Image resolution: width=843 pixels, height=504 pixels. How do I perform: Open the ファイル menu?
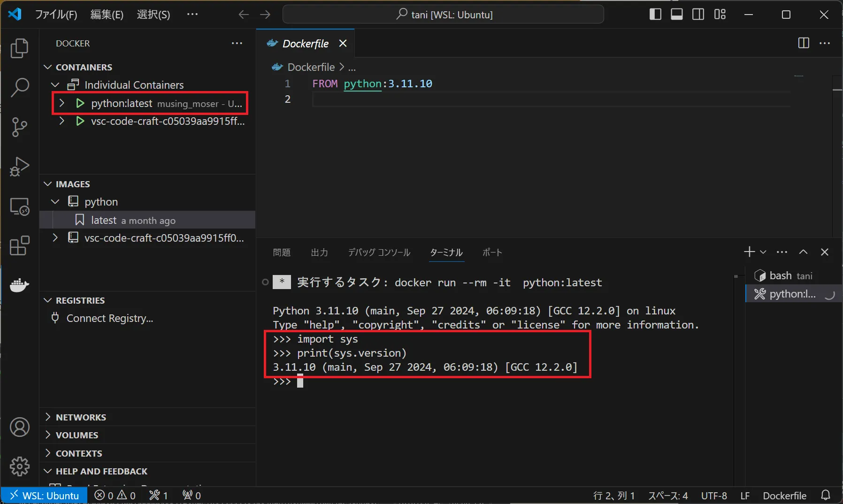[56, 14]
